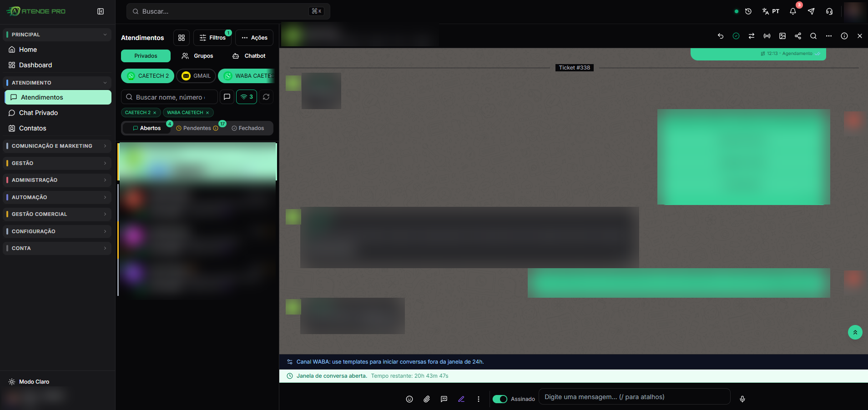
Task: Record audio with the microphone icon
Action: click(x=742, y=399)
